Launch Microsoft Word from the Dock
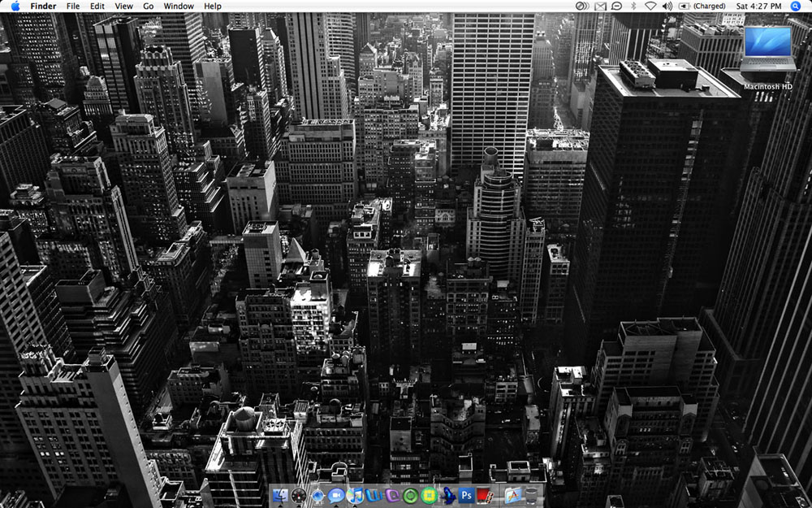 pos(374,496)
